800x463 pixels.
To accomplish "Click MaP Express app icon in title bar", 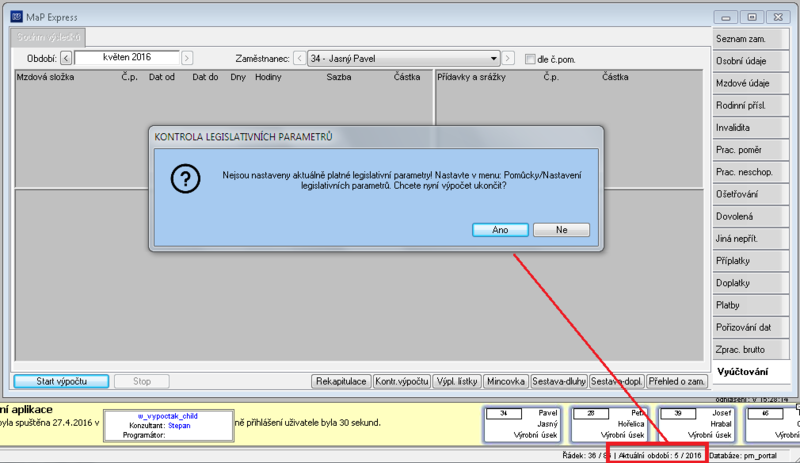I will pyautogui.click(x=17, y=17).
